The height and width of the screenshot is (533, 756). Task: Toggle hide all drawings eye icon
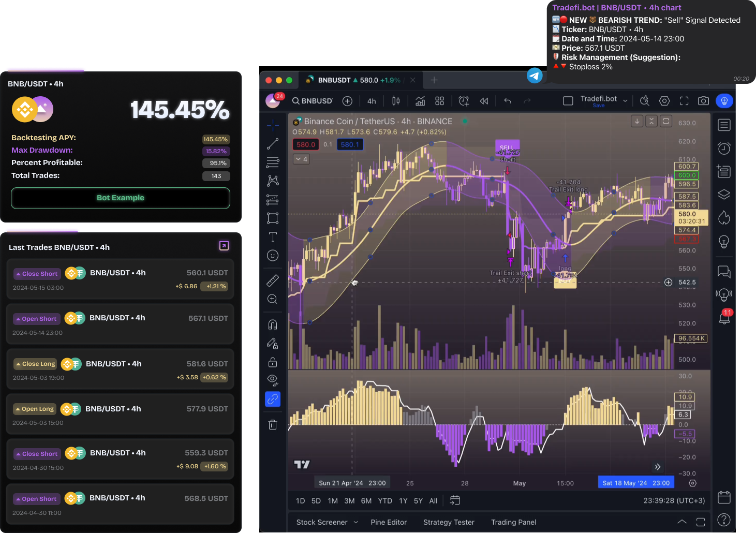pyautogui.click(x=273, y=380)
